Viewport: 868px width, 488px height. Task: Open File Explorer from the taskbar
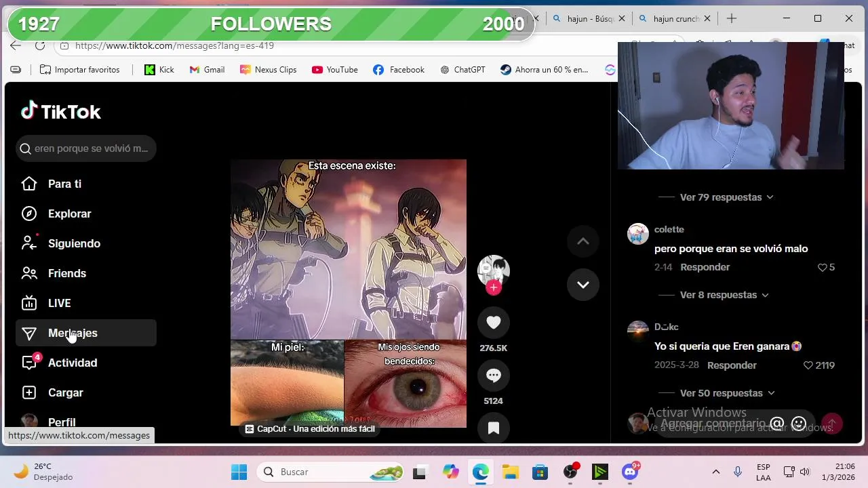(x=511, y=472)
